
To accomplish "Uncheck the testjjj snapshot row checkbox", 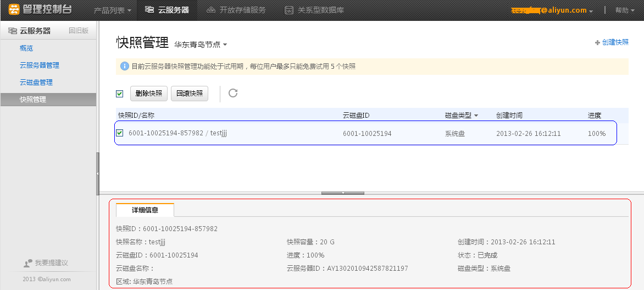I will pos(120,133).
